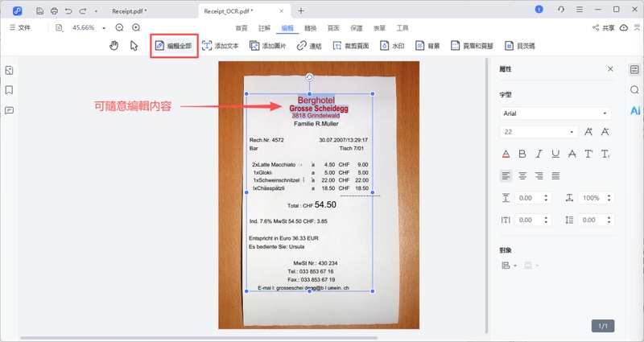Open the font color picker

[x=506, y=154]
